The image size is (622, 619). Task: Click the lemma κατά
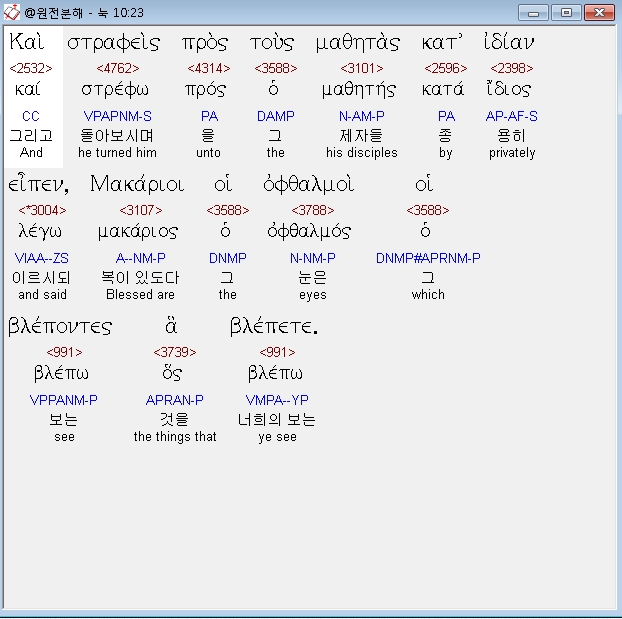[x=443, y=89]
